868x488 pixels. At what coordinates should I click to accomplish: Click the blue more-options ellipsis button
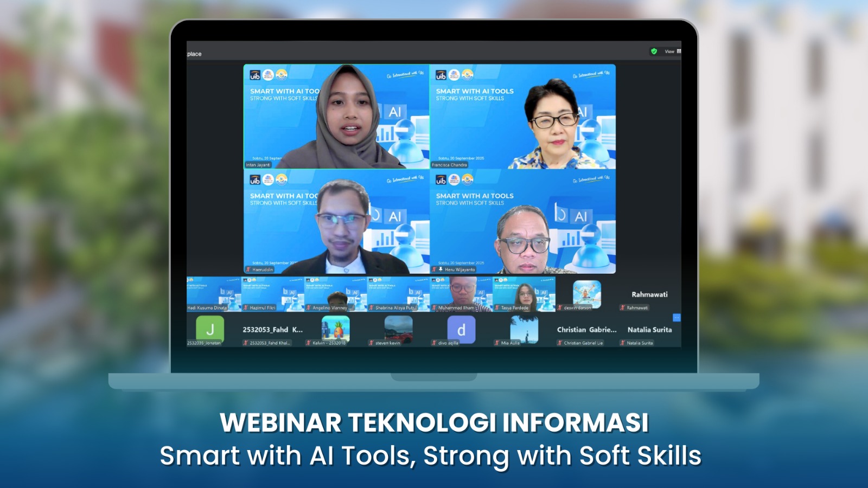coord(676,318)
